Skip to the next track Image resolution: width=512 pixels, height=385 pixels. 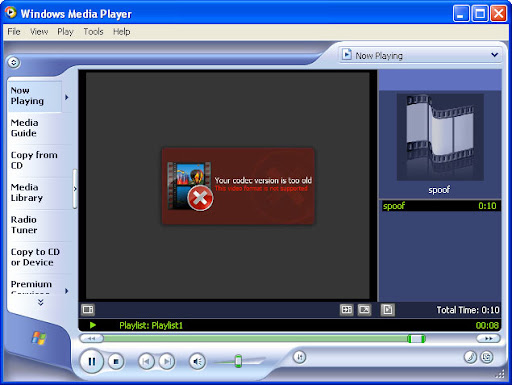pyautogui.click(x=167, y=361)
